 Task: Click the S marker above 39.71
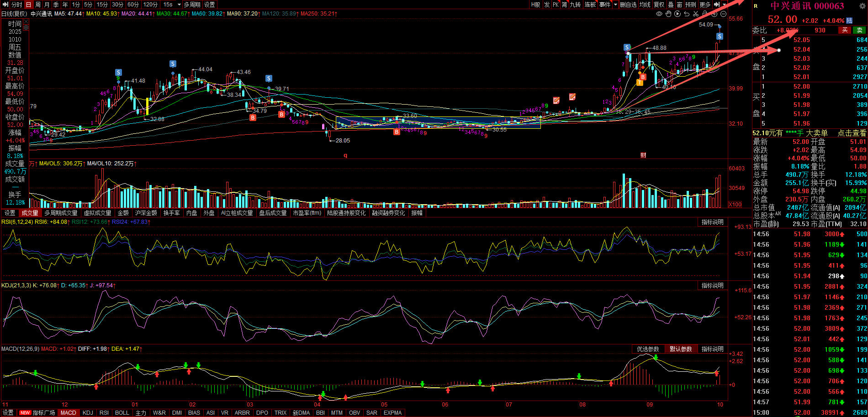(269, 78)
